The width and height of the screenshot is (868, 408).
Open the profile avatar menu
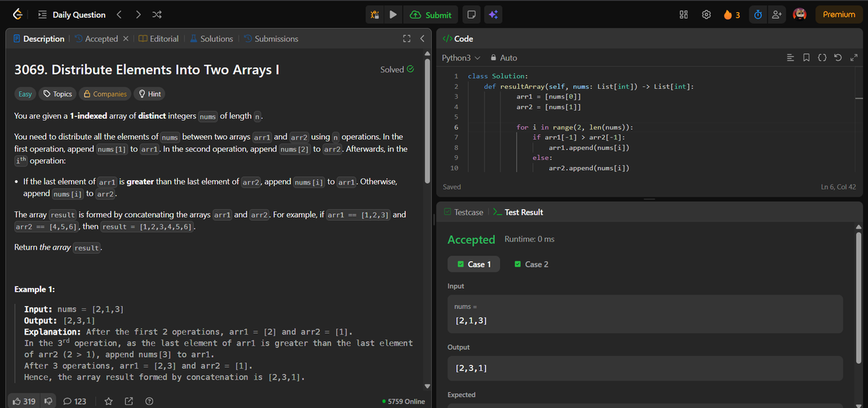801,14
